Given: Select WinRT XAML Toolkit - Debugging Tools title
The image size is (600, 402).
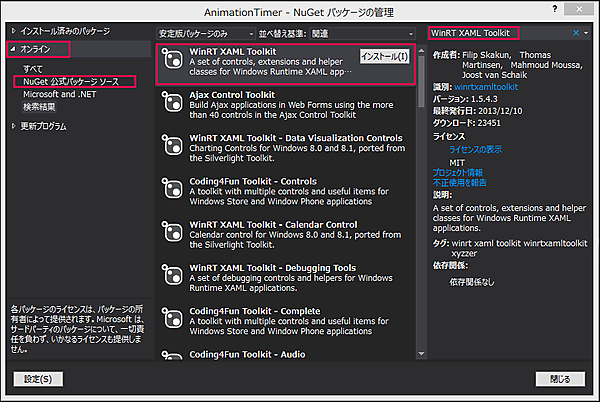Looking at the screenshot, I should (272, 267).
